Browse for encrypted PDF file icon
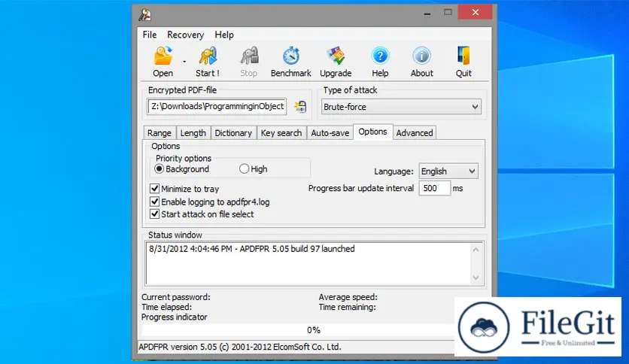The image size is (629, 364). [x=300, y=107]
